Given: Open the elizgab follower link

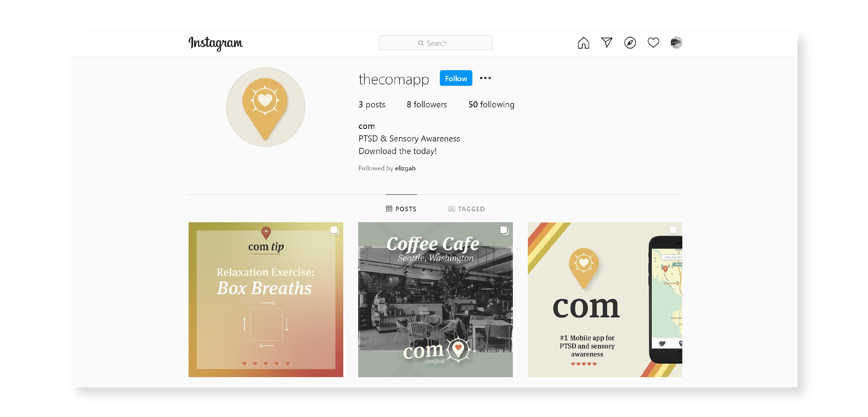Looking at the screenshot, I should tap(405, 168).
